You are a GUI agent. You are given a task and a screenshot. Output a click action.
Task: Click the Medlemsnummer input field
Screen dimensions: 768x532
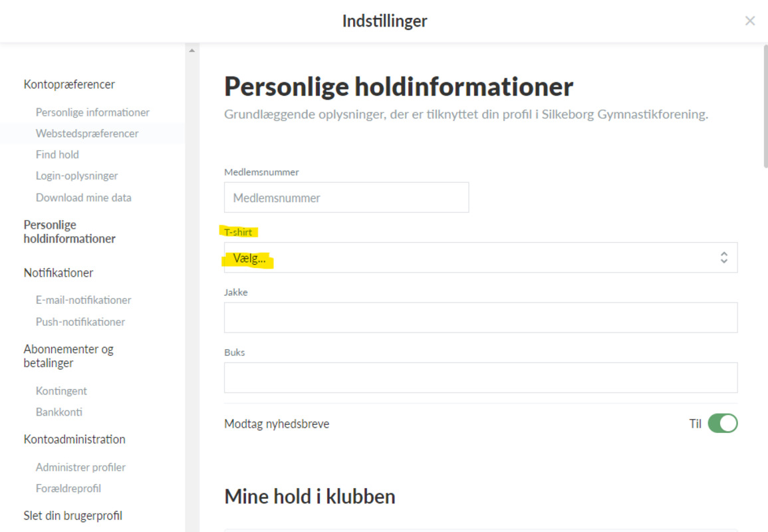[x=346, y=198]
